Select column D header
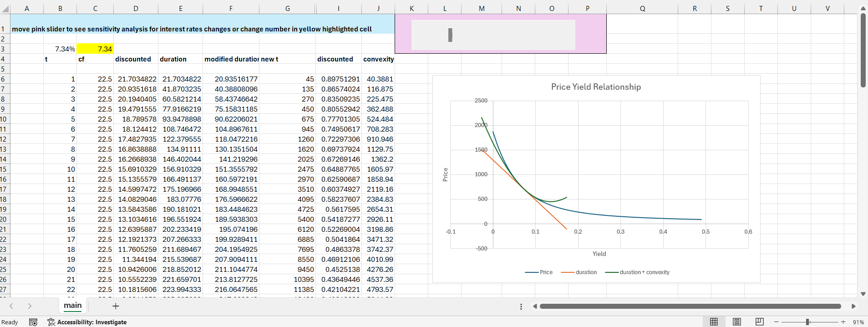 (x=136, y=8)
